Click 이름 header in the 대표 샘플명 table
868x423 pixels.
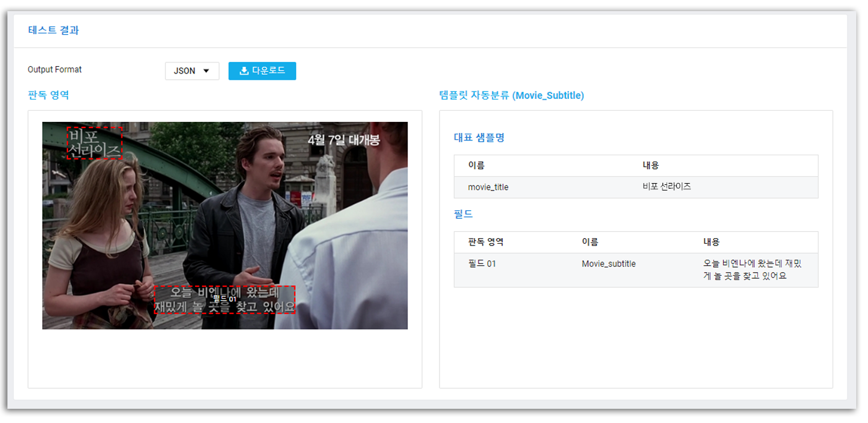[x=475, y=166]
